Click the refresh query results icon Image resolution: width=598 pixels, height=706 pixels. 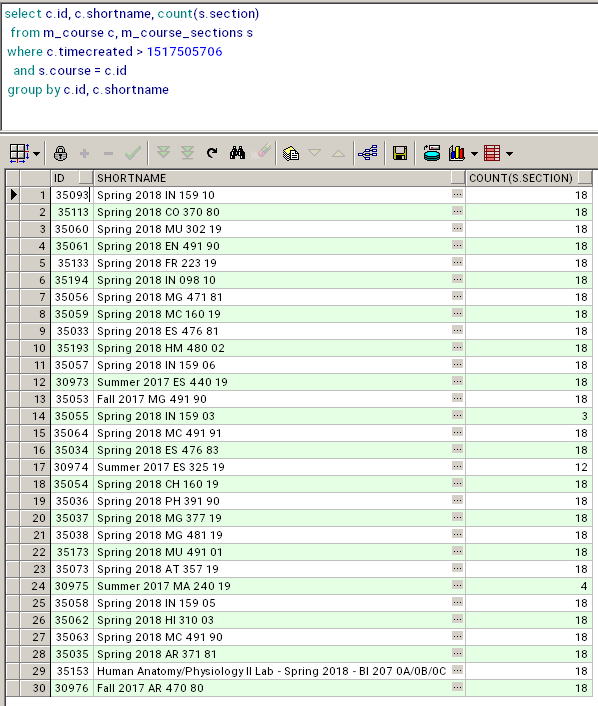212,153
